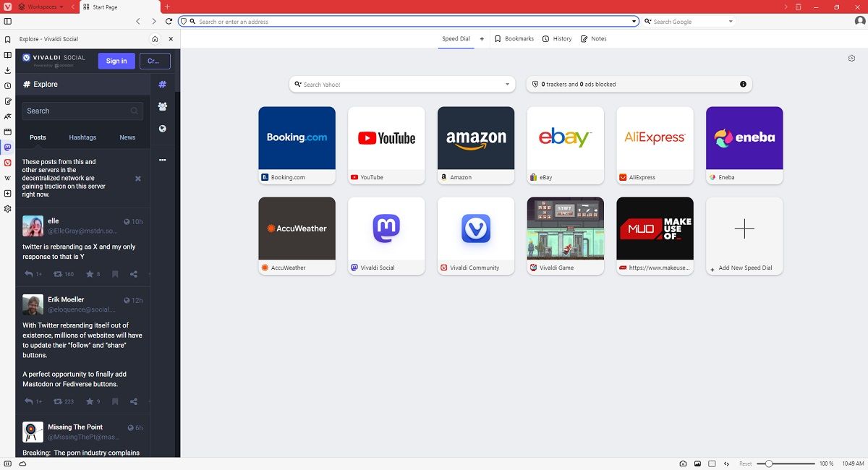Open the Downloads panel

click(x=7, y=69)
